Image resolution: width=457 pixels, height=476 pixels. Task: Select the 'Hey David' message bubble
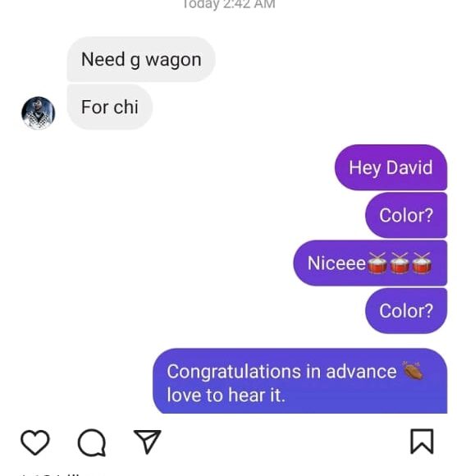point(391,167)
